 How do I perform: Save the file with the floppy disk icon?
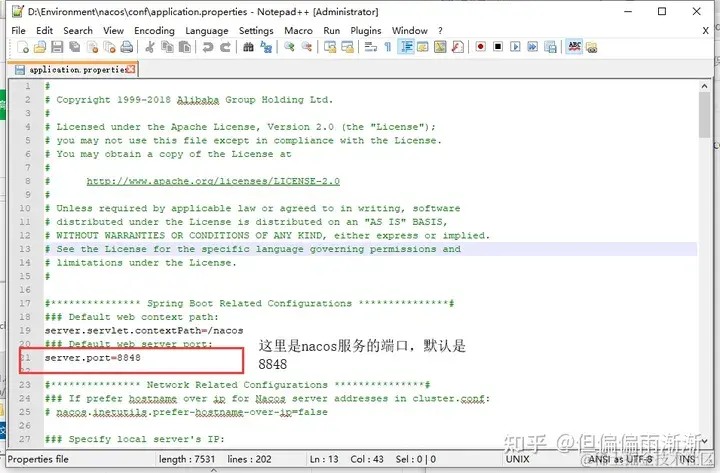click(x=57, y=47)
